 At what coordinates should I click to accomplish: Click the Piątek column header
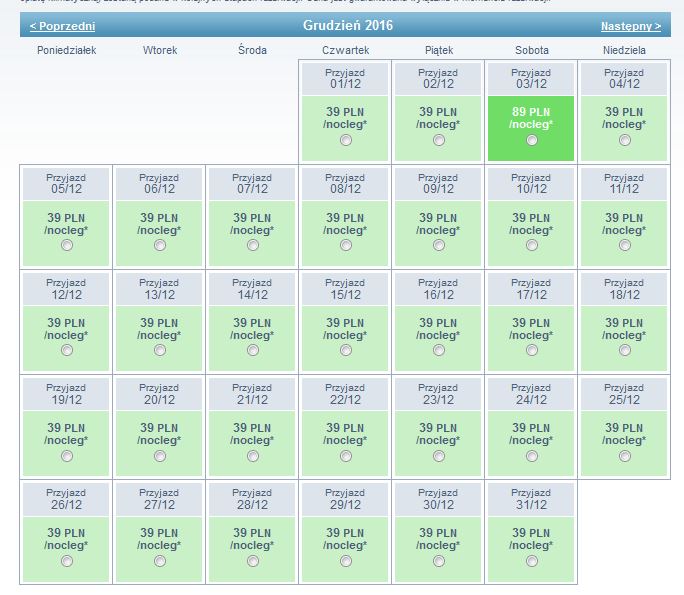[439, 50]
